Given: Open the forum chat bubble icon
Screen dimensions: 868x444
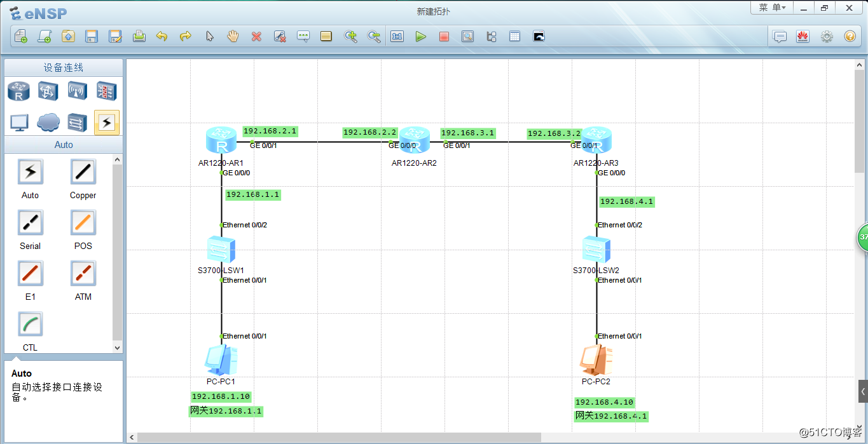Looking at the screenshot, I should 780,36.
